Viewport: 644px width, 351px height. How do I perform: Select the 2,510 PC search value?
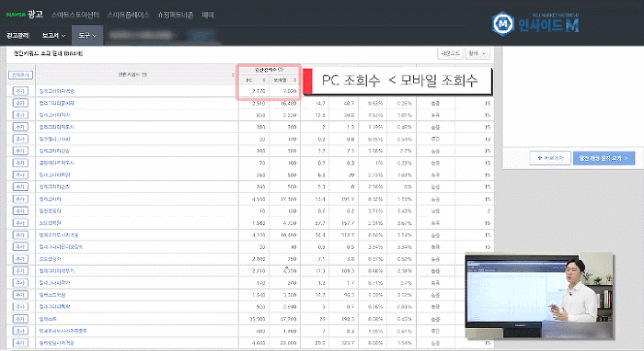259,103
